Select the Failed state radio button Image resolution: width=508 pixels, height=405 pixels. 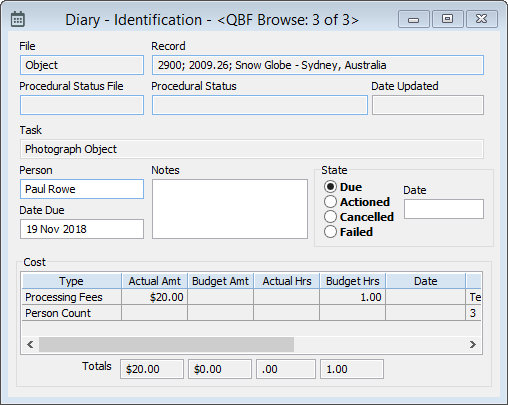330,232
